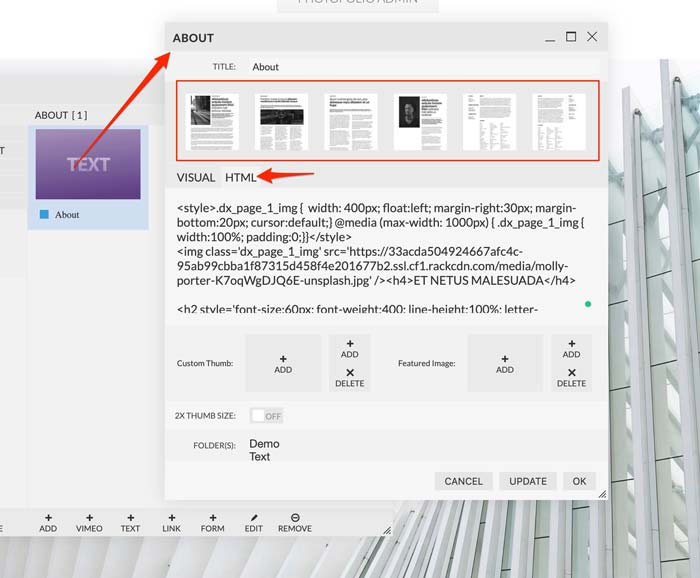The width and height of the screenshot is (700, 578).
Task: Click the UPDATE button
Action: pyautogui.click(x=528, y=481)
